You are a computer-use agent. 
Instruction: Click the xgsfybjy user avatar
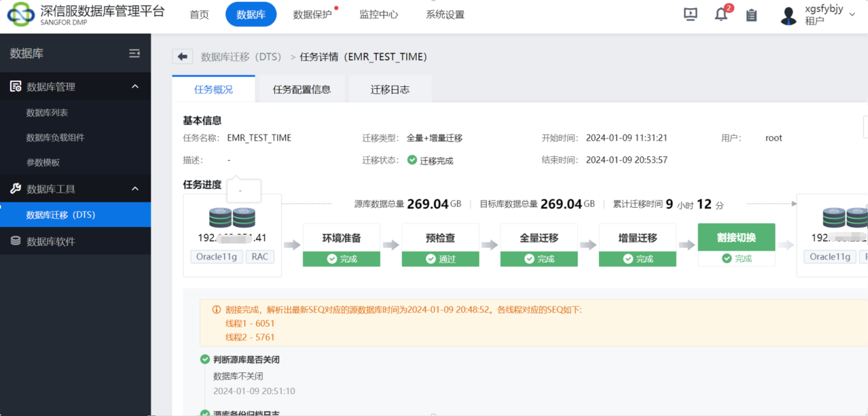tap(787, 15)
